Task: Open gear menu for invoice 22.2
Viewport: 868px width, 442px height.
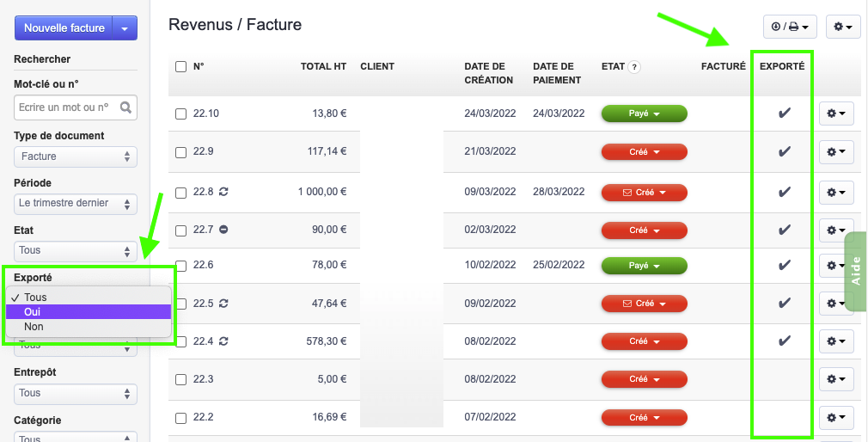Action: (836, 417)
